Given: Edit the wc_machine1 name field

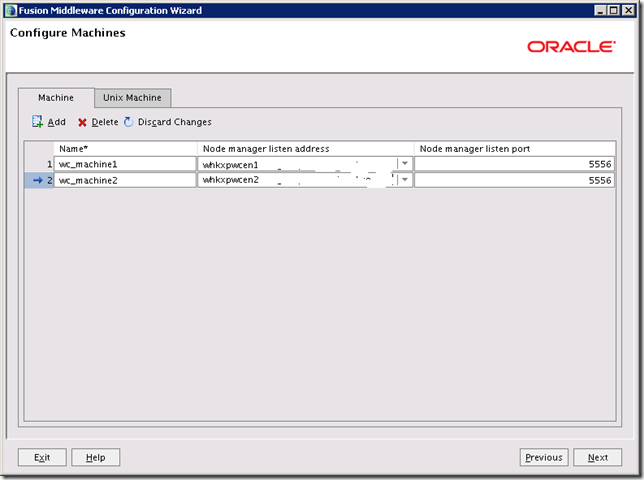Looking at the screenshot, I should tap(125, 164).
